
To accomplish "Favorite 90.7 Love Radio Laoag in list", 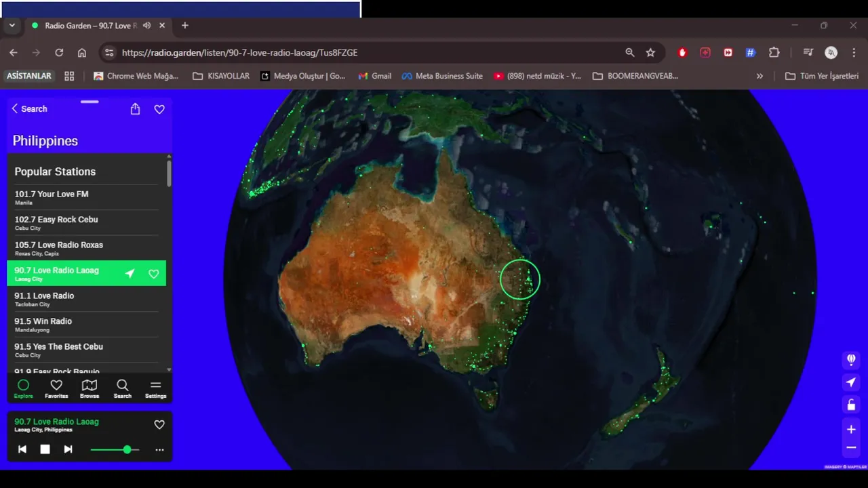I will pos(154,274).
